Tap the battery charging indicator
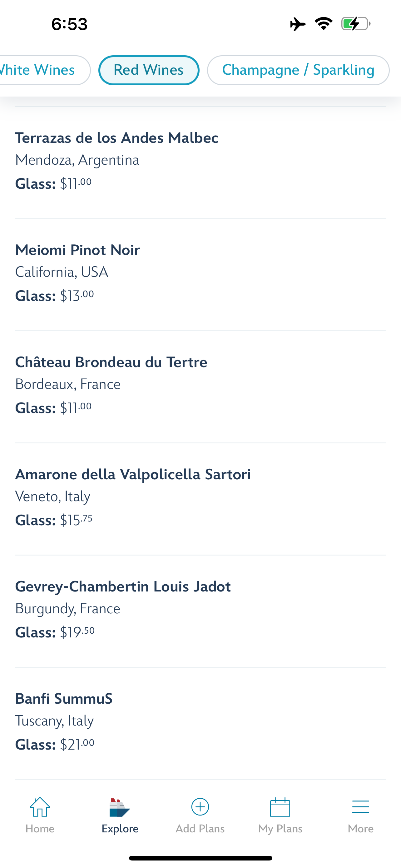 tap(355, 24)
